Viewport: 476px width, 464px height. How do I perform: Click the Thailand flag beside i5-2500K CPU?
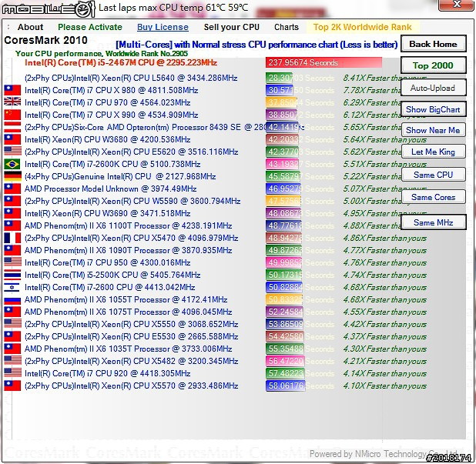[12, 275]
